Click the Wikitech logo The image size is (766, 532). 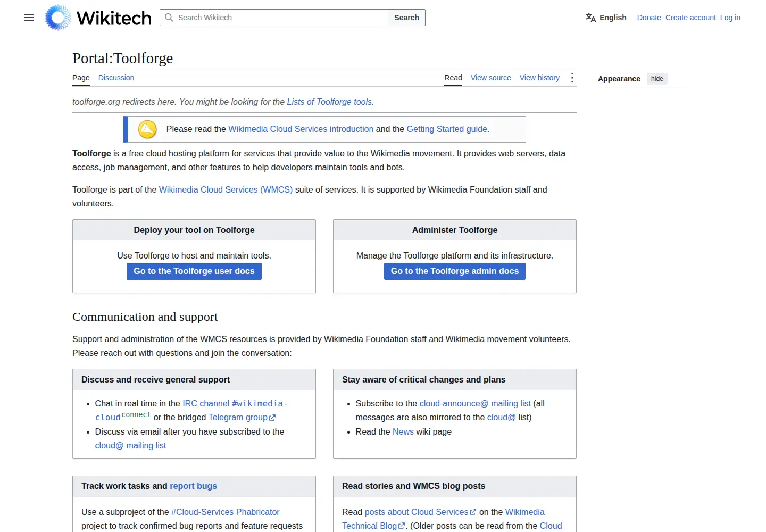point(98,18)
